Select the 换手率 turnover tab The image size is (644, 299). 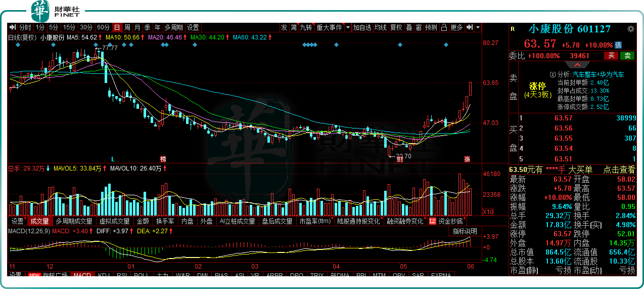(165, 221)
